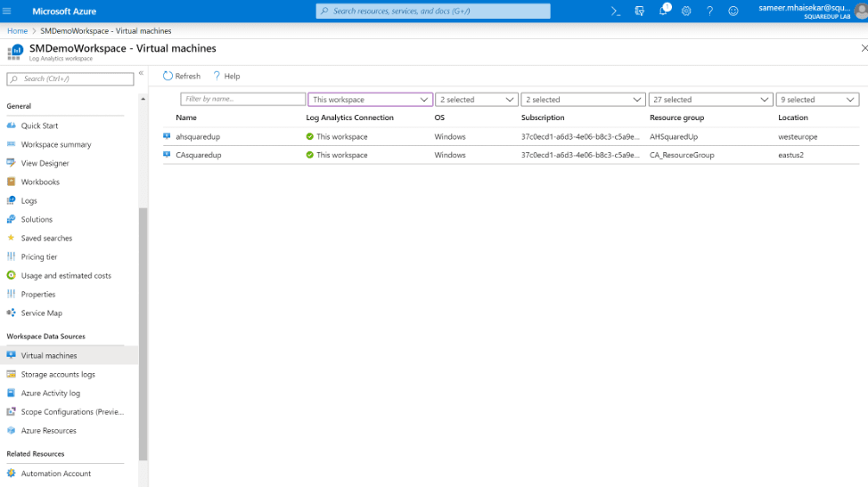Image resolution: width=868 pixels, height=487 pixels.
Task: Click Microsoft Azure brand link
Action: tap(64, 11)
